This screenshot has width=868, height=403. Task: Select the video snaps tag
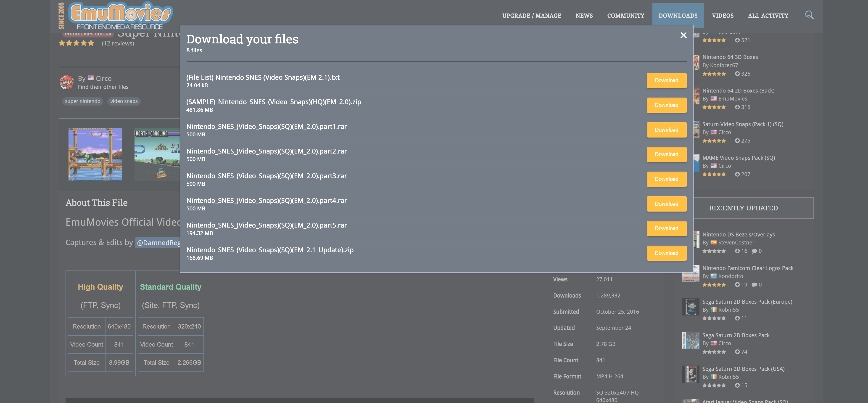point(124,101)
